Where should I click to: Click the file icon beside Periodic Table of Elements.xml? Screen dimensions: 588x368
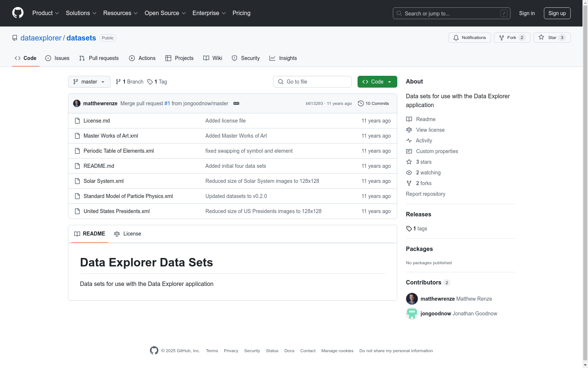77,151
